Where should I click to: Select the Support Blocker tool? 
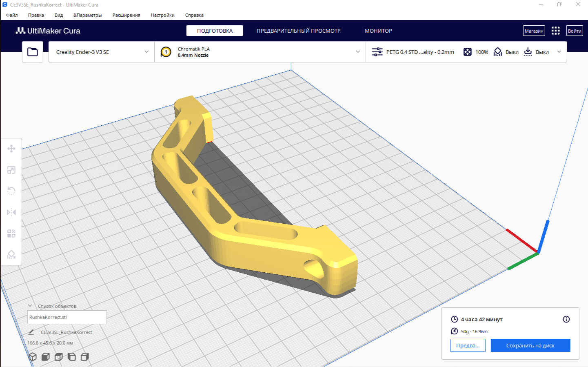click(x=11, y=255)
